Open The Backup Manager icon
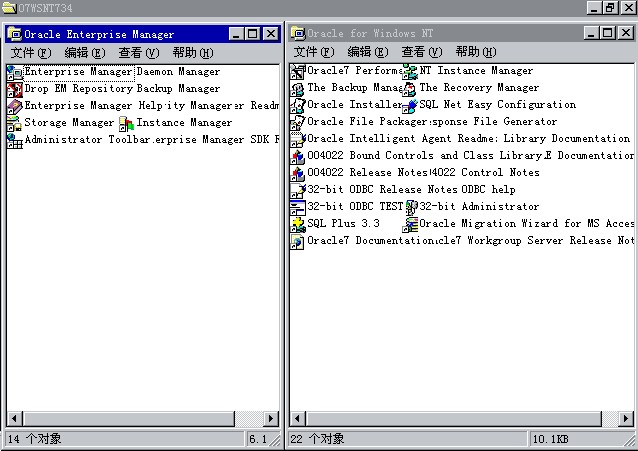Viewport: 638px width, 451px height. [x=297, y=89]
